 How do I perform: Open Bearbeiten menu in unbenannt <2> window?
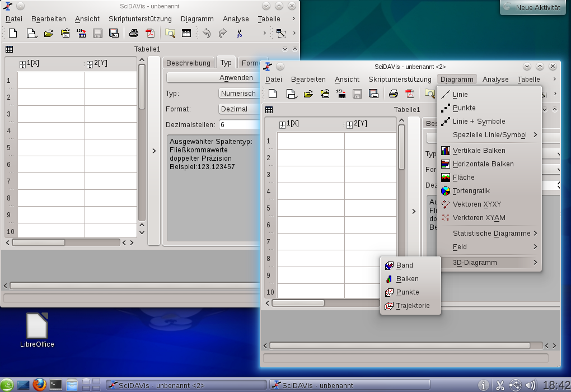(308, 80)
